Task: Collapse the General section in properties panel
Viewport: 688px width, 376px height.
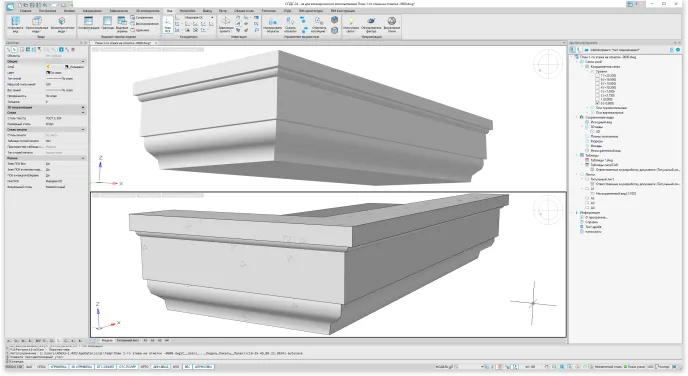Action: point(82,62)
